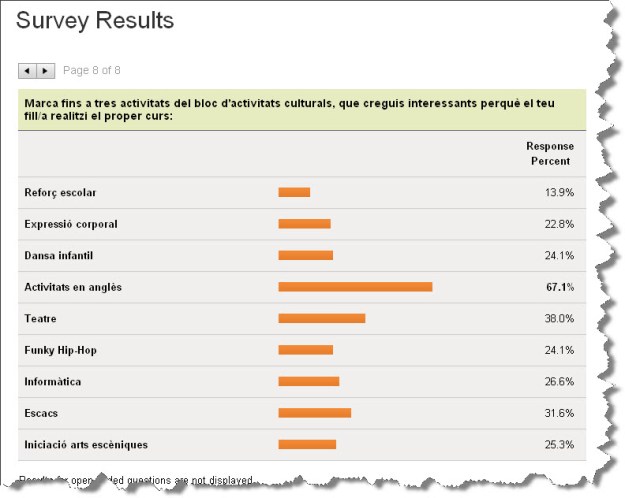The width and height of the screenshot is (625, 498).
Task: Click the Escacs response bar
Action: pyautogui.click(x=314, y=413)
